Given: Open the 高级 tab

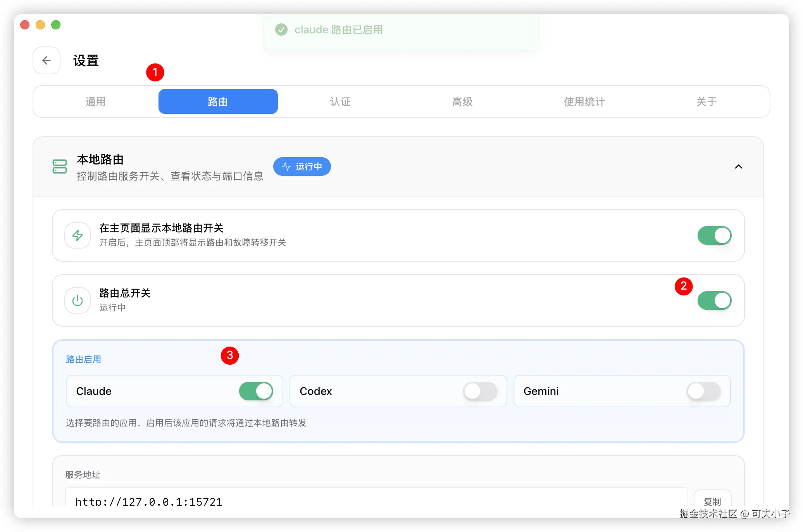Looking at the screenshot, I should [x=462, y=101].
